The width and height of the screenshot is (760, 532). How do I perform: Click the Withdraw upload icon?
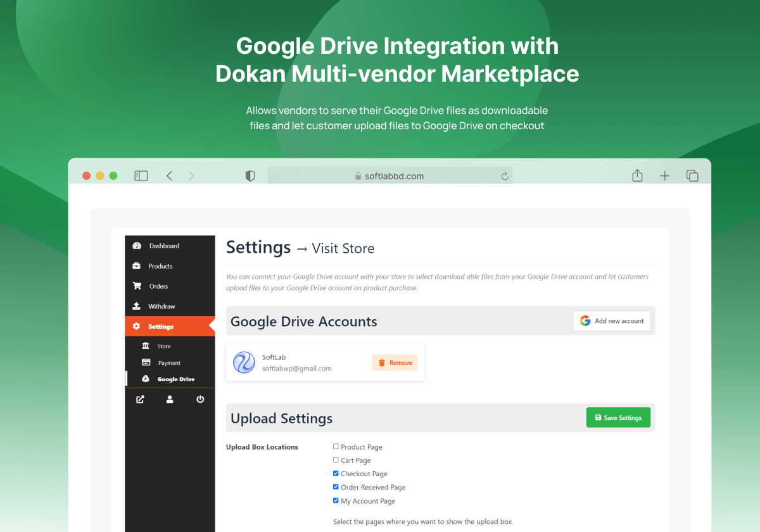[x=136, y=306]
